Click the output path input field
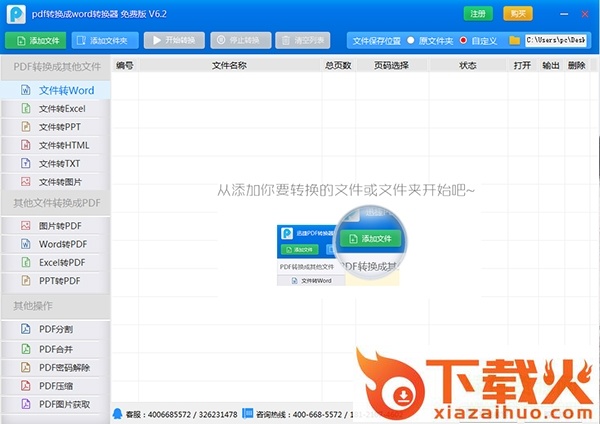 (x=556, y=40)
